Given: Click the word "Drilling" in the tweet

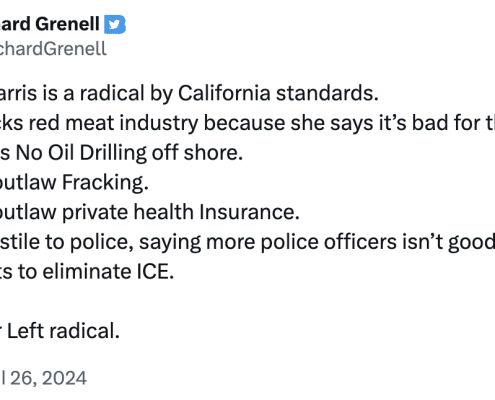Looking at the screenshot, I should pos(113,153).
